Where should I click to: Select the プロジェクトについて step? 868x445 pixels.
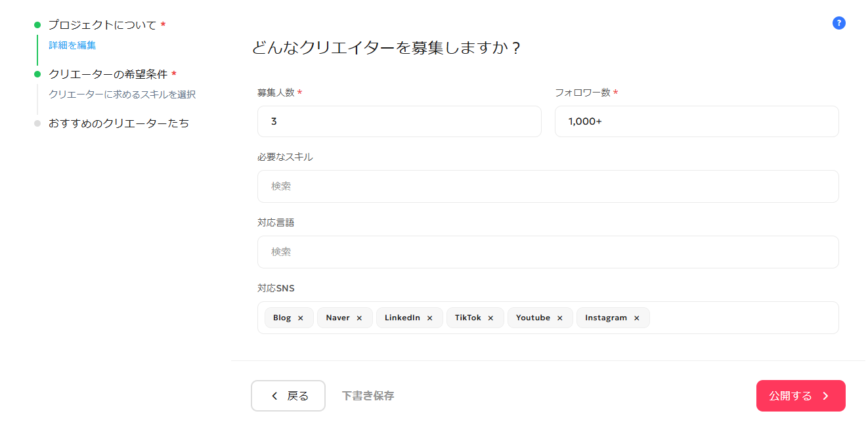click(102, 25)
